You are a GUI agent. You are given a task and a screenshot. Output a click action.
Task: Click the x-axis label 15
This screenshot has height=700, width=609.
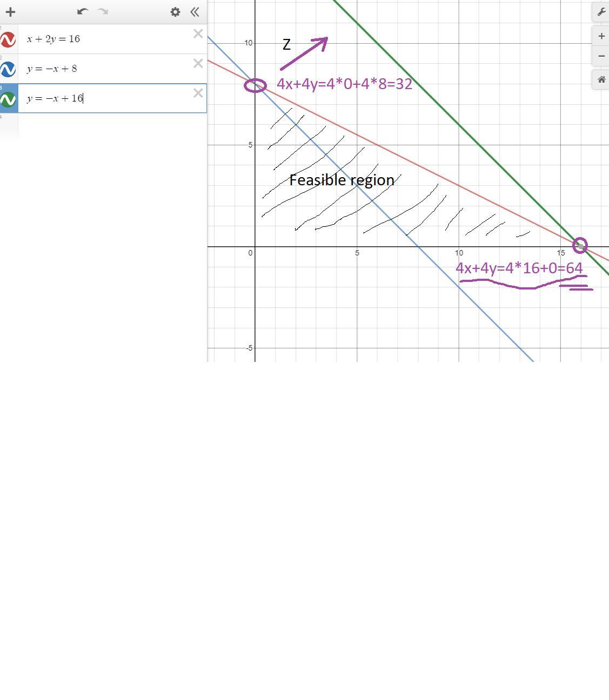point(561,253)
